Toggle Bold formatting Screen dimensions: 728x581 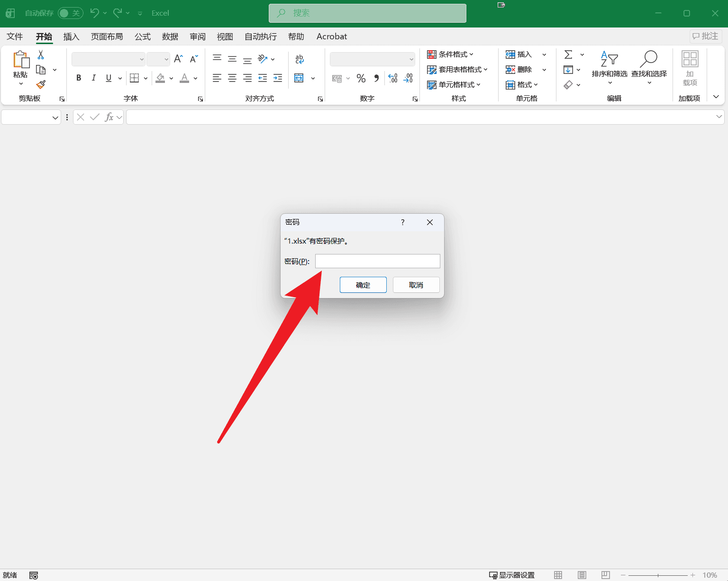[x=79, y=78]
